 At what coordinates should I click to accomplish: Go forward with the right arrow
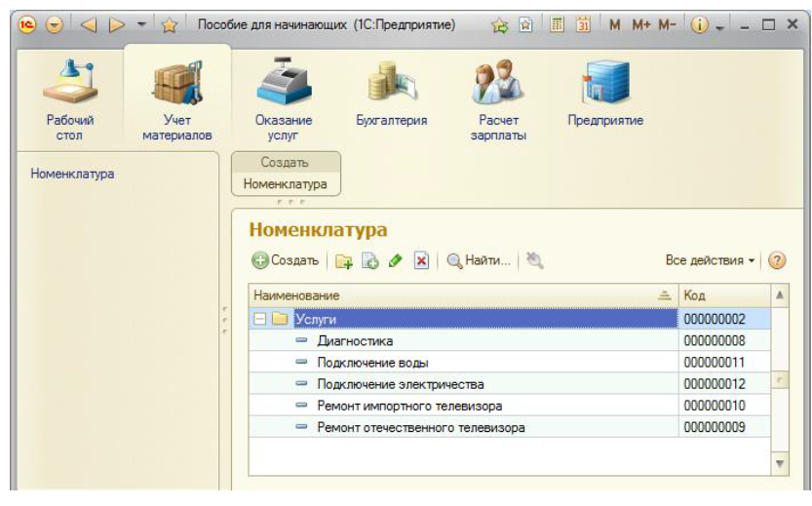click(x=117, y=24)
